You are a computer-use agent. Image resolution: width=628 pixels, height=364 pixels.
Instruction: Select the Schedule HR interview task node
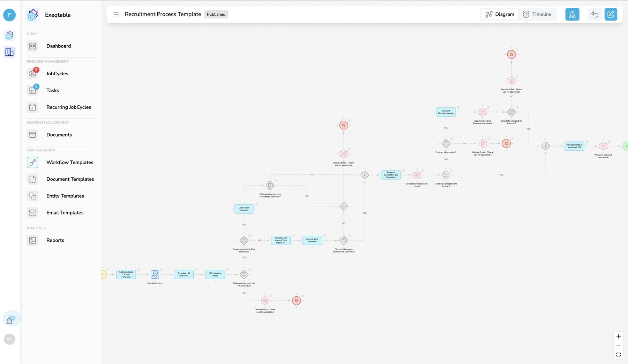point(184,274)
